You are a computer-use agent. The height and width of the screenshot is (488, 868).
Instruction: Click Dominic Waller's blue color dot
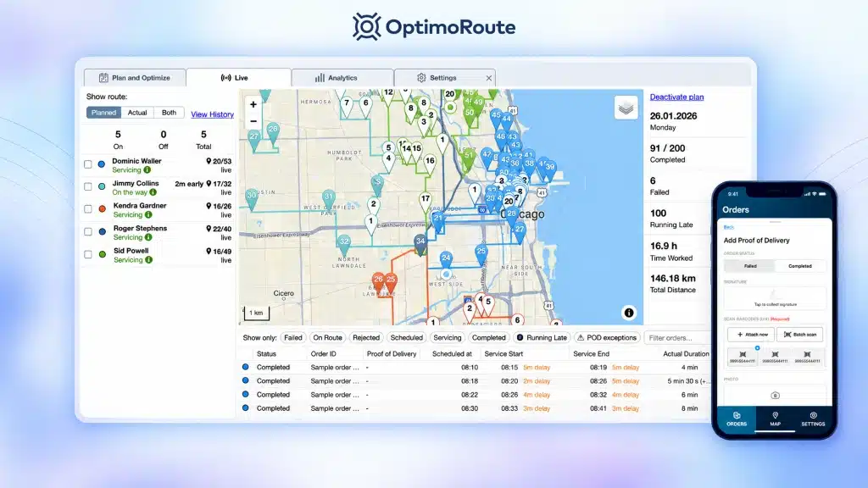click(x=102, y=164)
